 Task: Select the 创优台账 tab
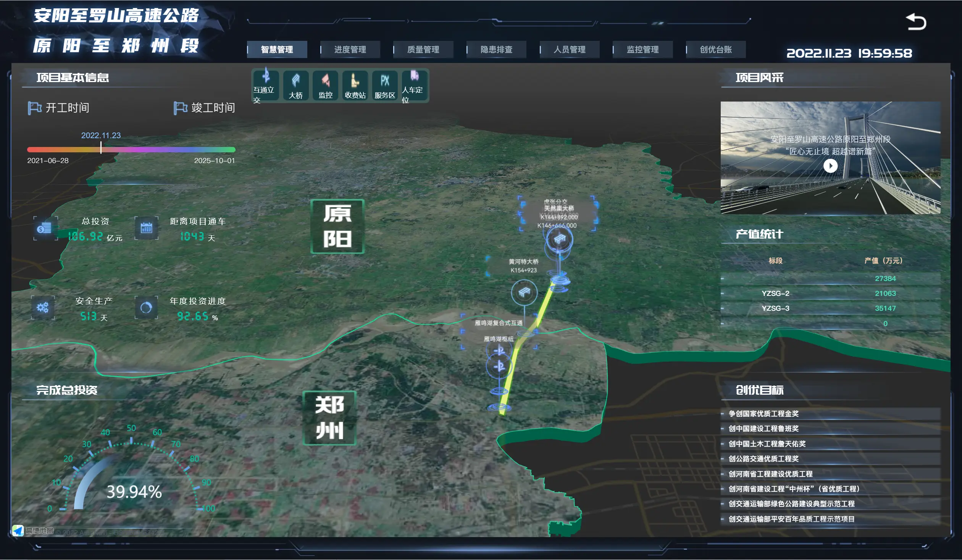point(715,50)
